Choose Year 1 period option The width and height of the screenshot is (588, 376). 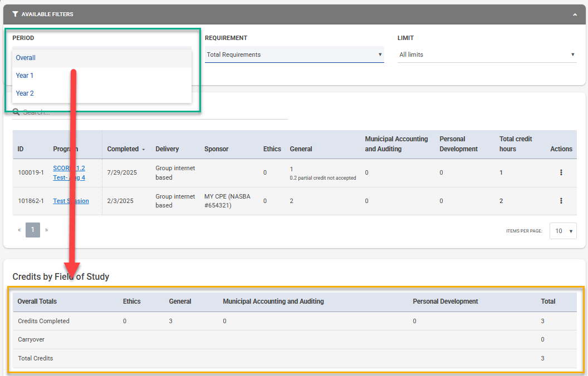coord(24,76)
